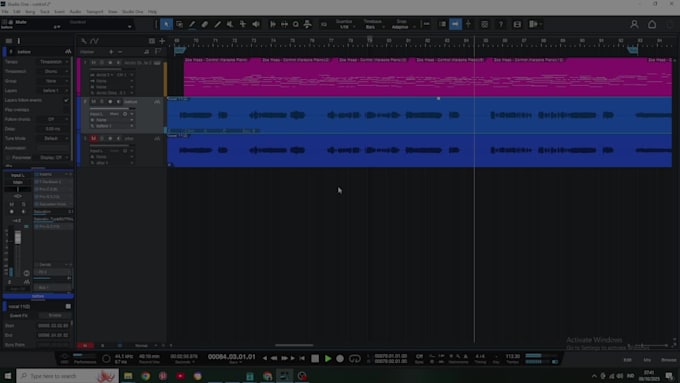Click the loop start marker on ruler
Viewport: 680px width, 383px height.
pyautogui.click(x=179, y=50)
